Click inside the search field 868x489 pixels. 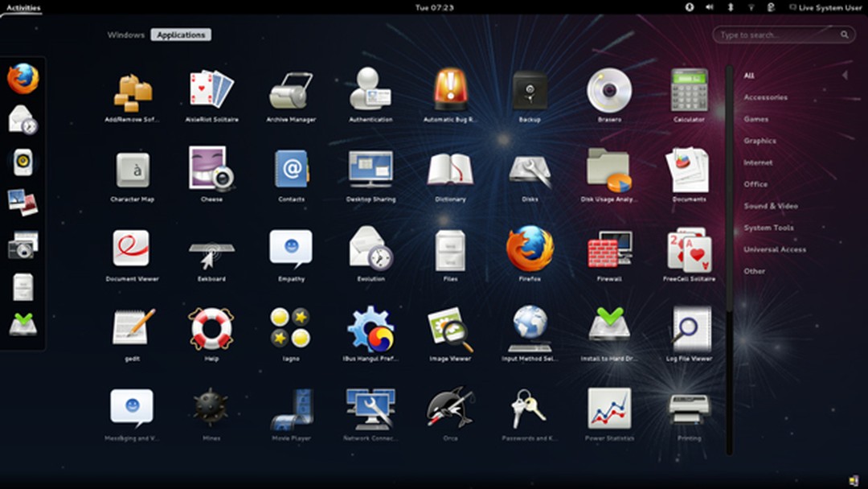coord(776,35)
